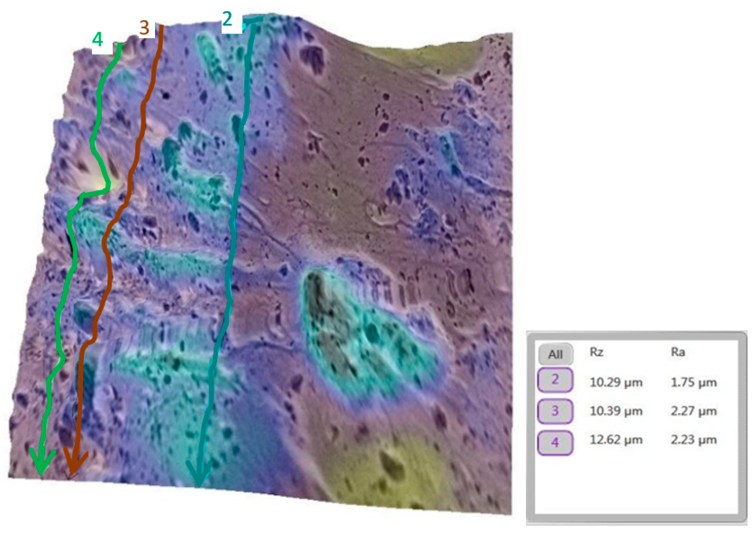Click the 2.23 µm Ra value

[693, 440]
